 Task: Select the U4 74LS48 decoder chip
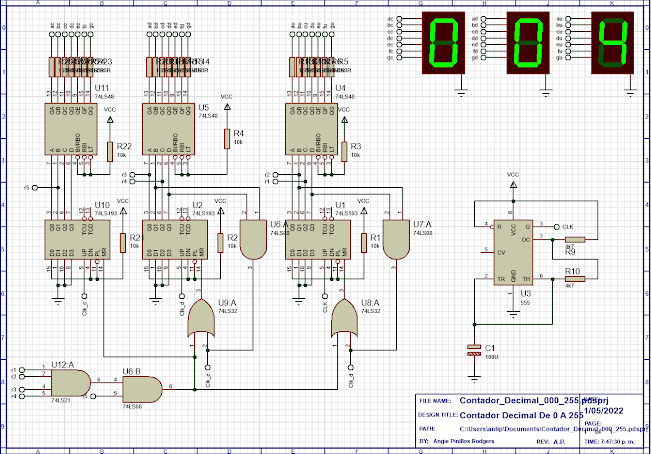pos(311,129)
